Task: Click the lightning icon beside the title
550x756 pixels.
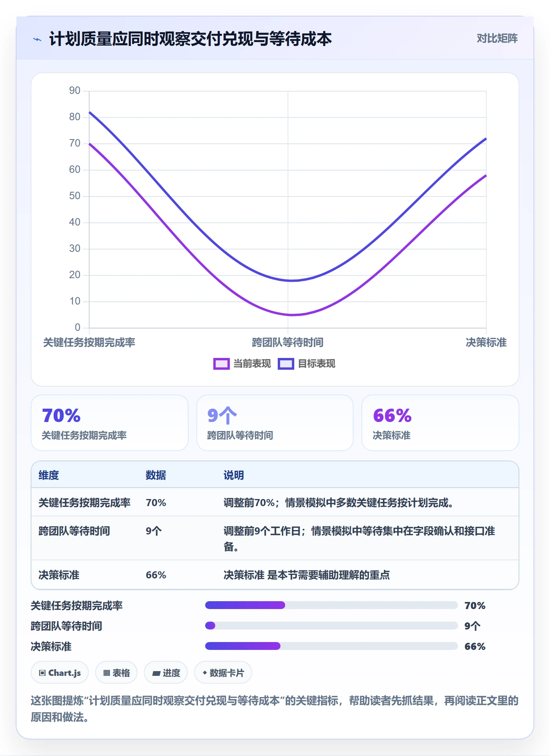Action: [37, 39]
